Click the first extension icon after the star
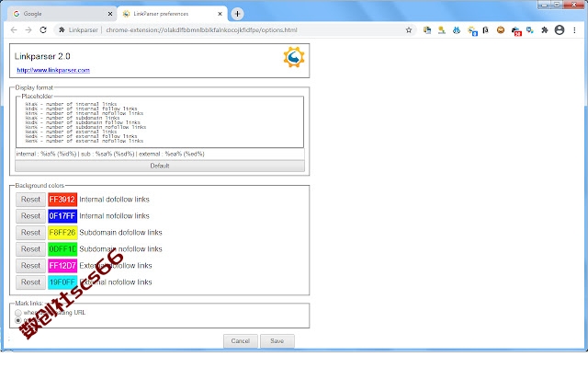Screen dimensions: 588x368 427,30
